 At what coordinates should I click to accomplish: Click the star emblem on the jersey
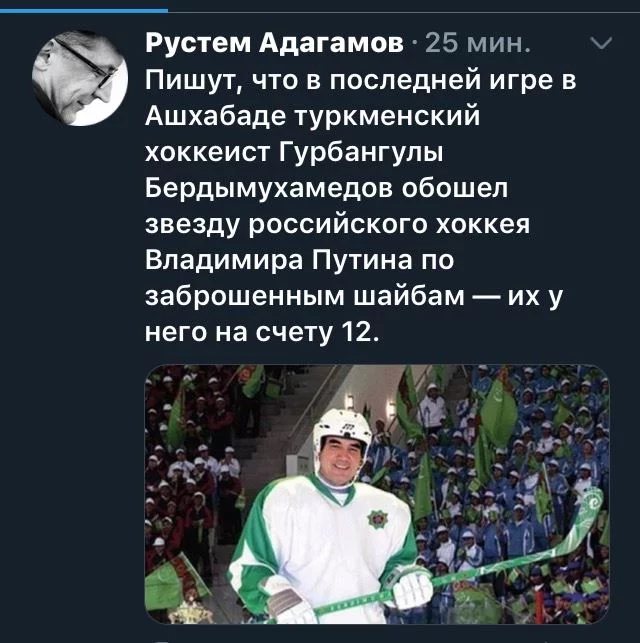pos(378,518)
